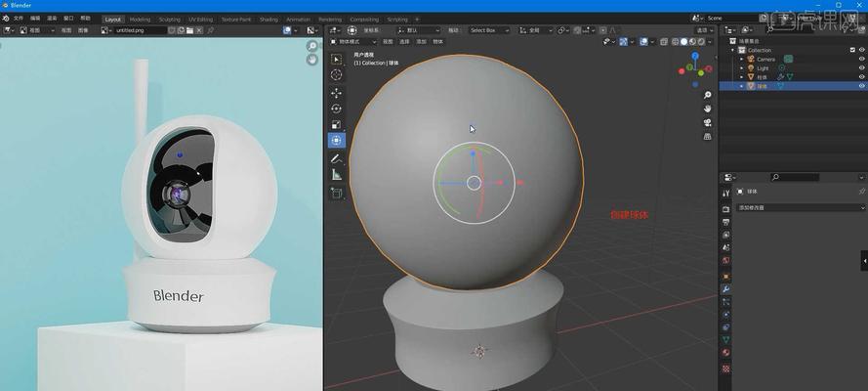Open the 编辑 Edit menu
Viewport: 868px width, 391px height.
pyautogui.click(x=35, y=19)
